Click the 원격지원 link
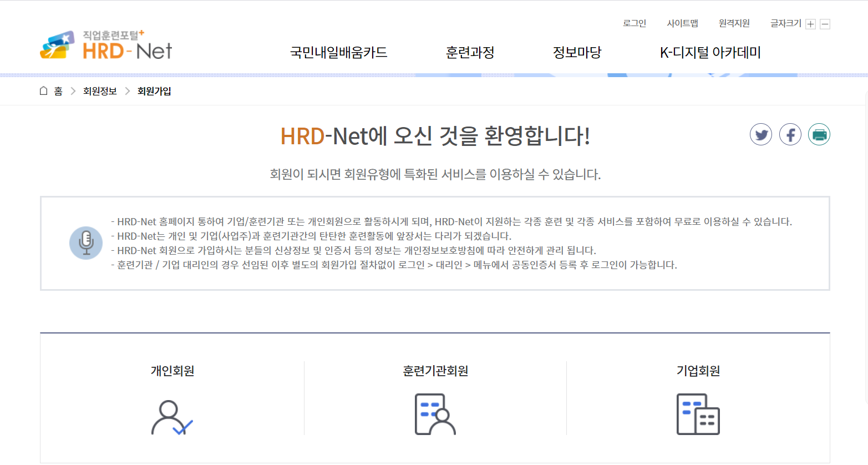The height and width of the screenshot is (465, 868). [x=734, y=23]
